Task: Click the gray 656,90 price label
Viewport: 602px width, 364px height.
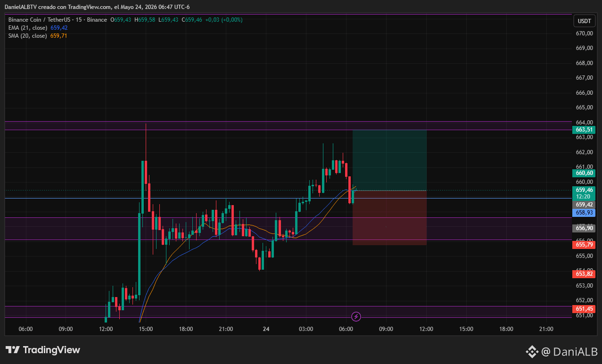Action: coord(584,228)
